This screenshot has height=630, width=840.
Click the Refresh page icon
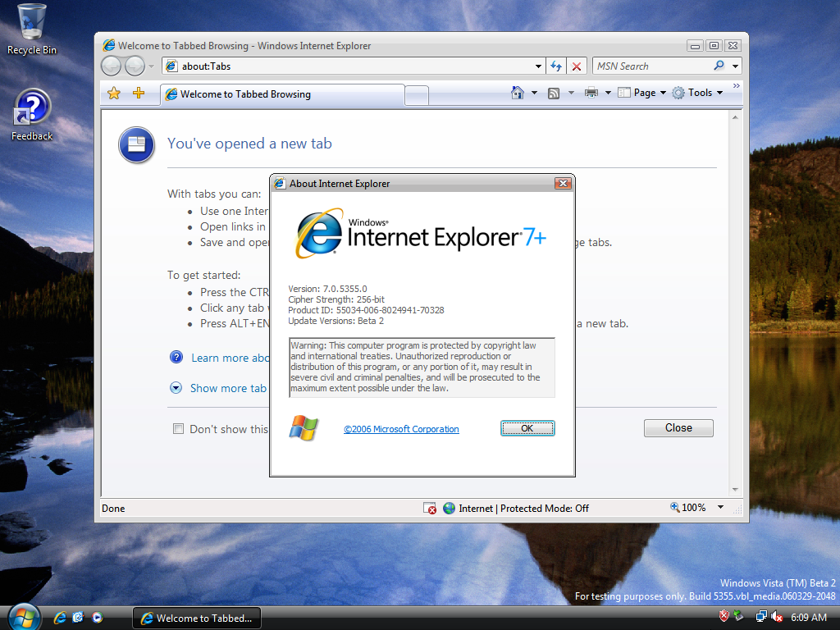[x=556, y=66]
